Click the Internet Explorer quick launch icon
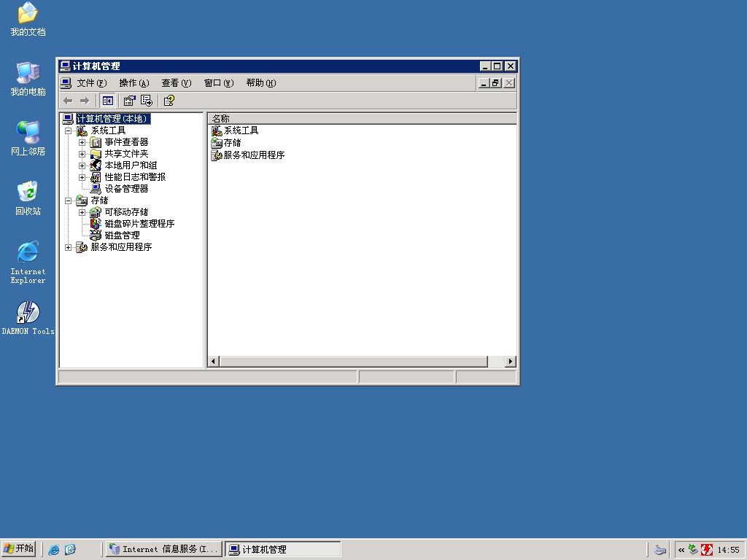The width and height of the screenshot is (747, 560). coord(54,550)
